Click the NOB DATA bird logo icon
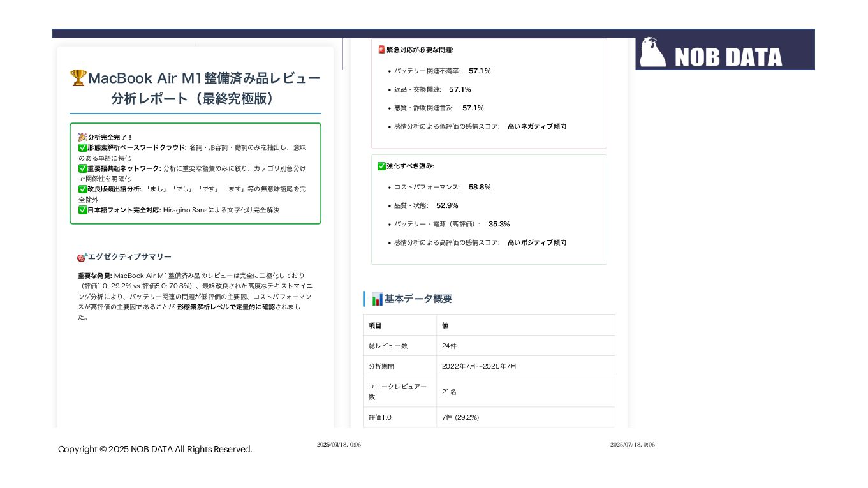The width and height of the screenshot is (868, 488). (x=653, y=52)
